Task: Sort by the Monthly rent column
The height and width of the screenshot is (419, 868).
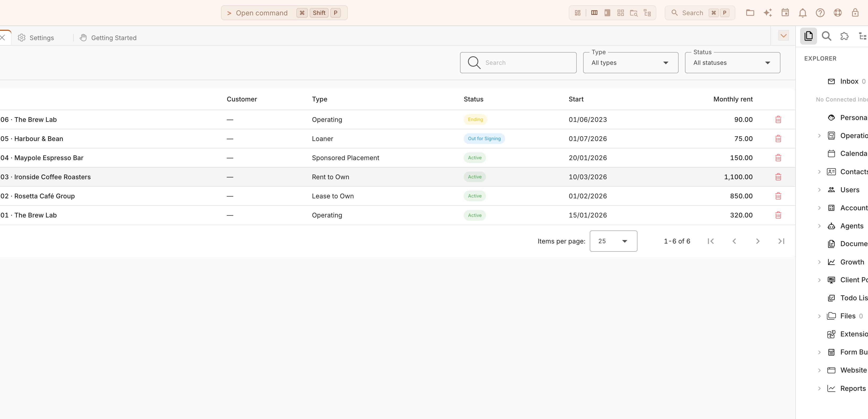Action: tap(733, 99)
